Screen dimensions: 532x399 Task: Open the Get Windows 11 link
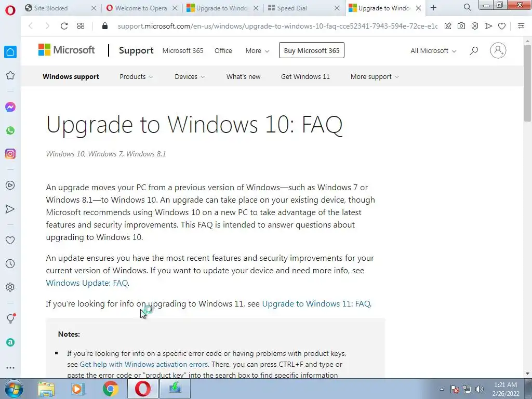point(305,77)
